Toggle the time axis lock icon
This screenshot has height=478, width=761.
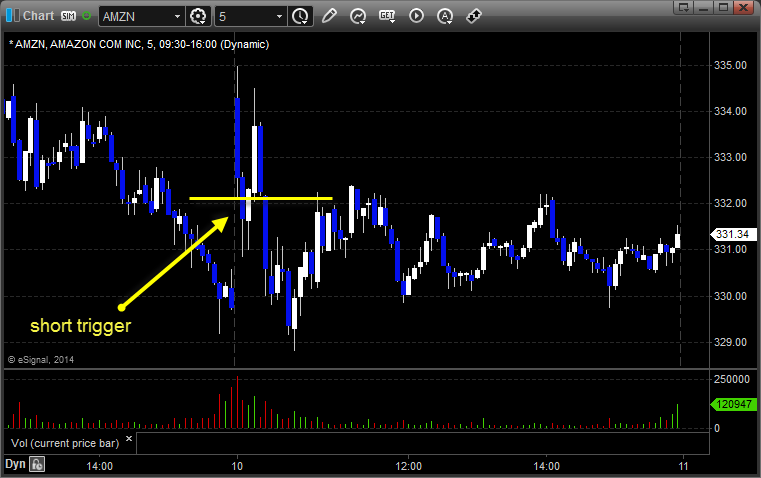(x=37, y=464)
